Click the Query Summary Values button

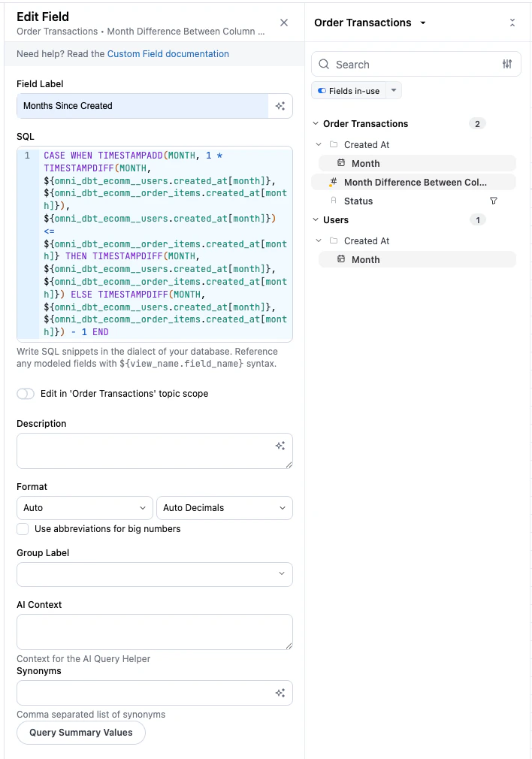(x=81, y=733)
